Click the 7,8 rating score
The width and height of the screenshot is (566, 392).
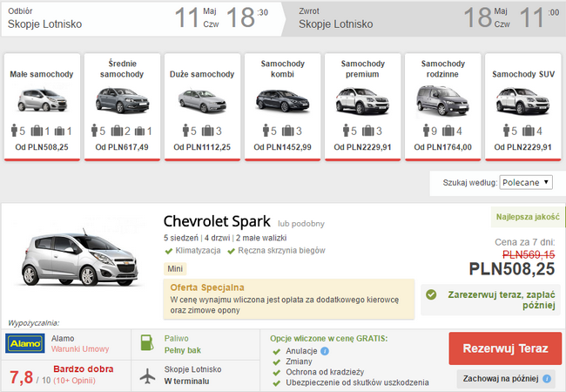[21, 377]
